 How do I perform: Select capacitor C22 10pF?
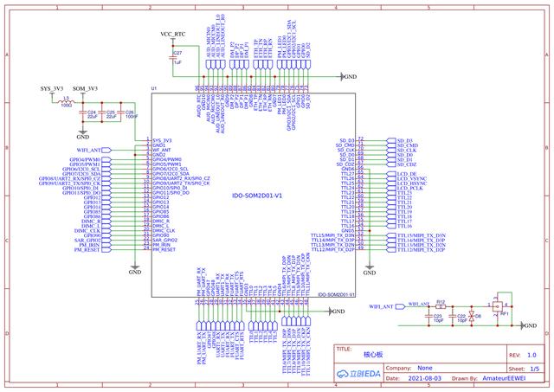pos(452,317)
